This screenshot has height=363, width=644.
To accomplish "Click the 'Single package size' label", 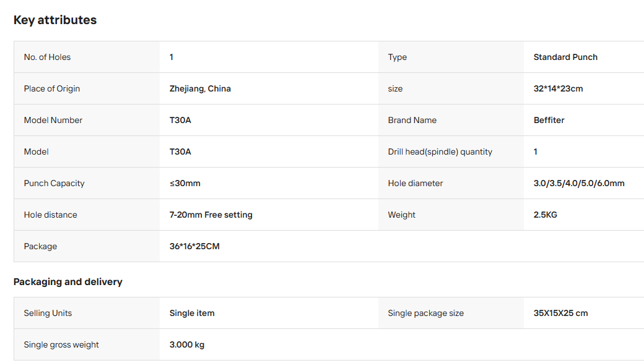I will 425,314.
